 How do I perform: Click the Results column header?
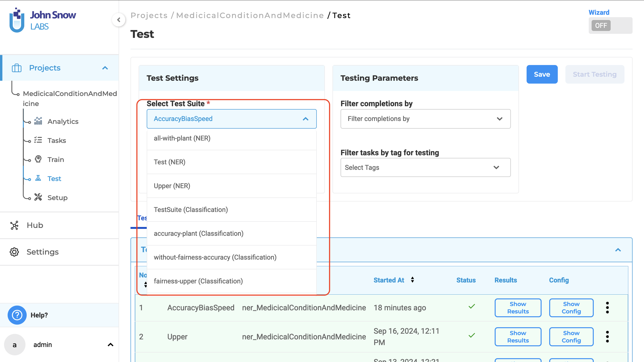click(x=506, y=280)
